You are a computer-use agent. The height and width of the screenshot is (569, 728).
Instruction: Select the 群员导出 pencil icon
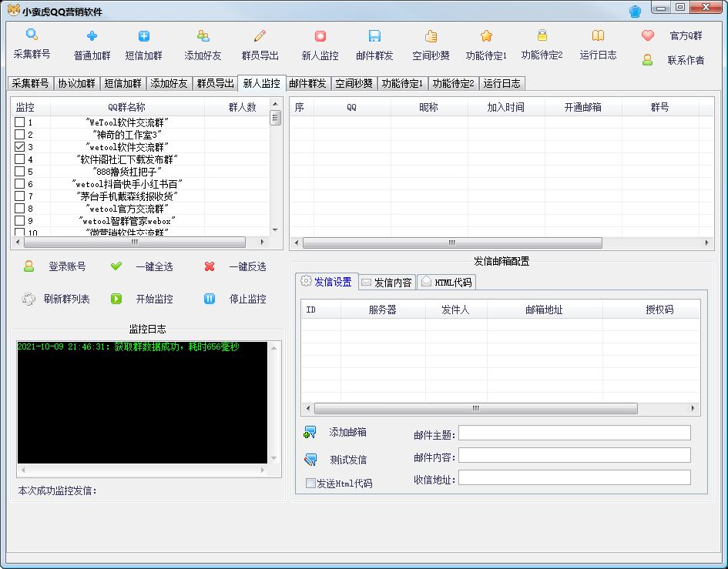pyautogui.click(x=260, y=36)
